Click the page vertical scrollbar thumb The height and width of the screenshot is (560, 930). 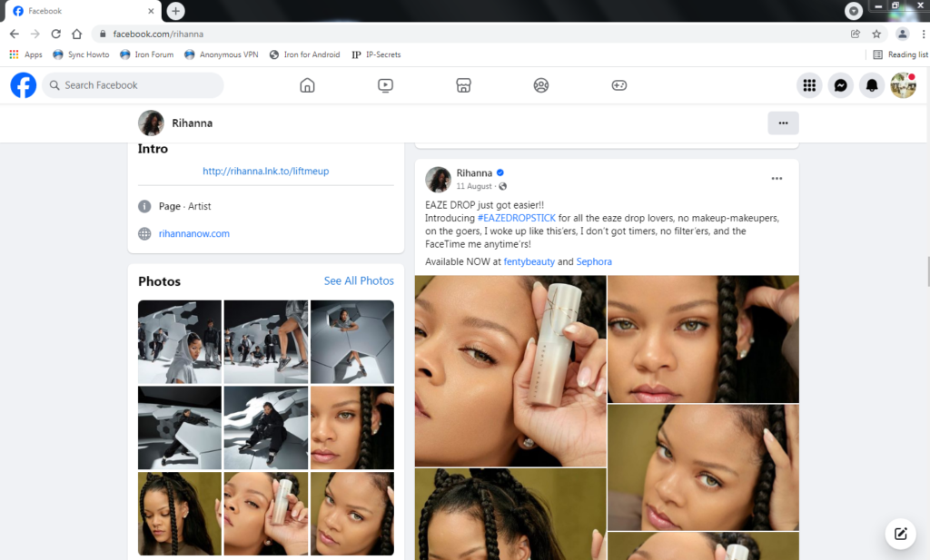(927, 270)
